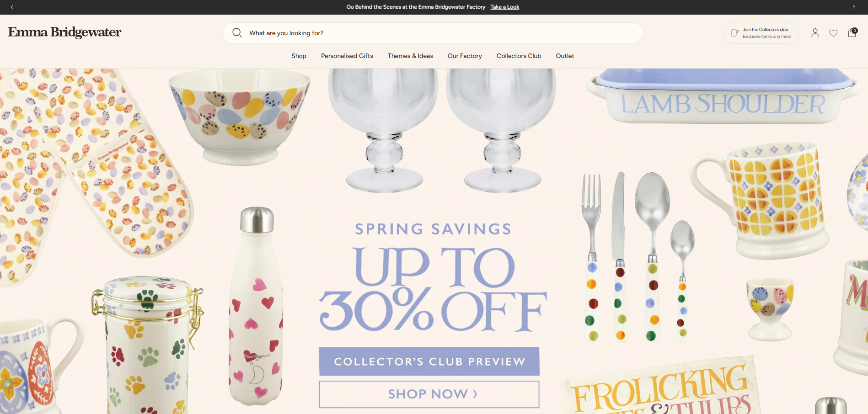The height and width of the screenshot is (414, 868).
Task: Expand Themes & Ideas navigation item
Action: pyautogui.click(x=410, y=56)
